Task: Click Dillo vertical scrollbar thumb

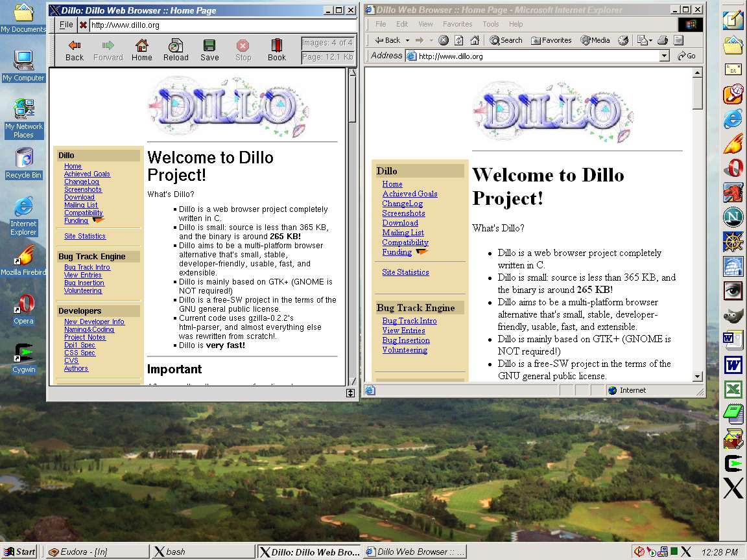Action: tap(352, 99)
